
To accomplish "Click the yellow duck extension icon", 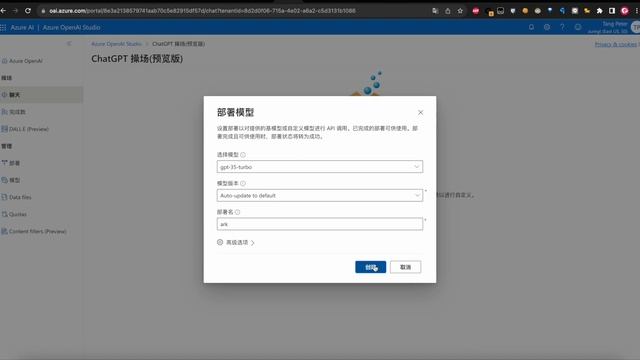I will tap(587, 11).
